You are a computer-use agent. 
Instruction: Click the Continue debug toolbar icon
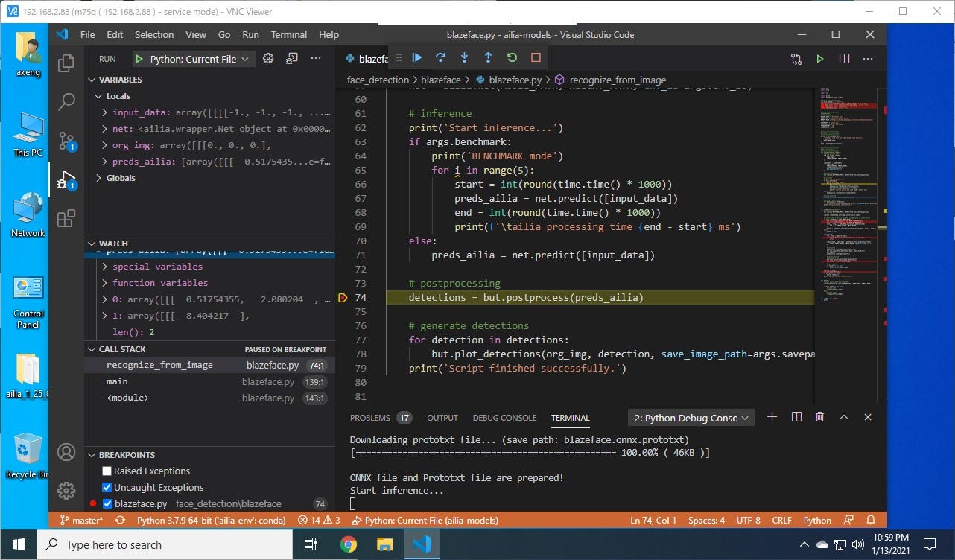(x=416, y=57)
